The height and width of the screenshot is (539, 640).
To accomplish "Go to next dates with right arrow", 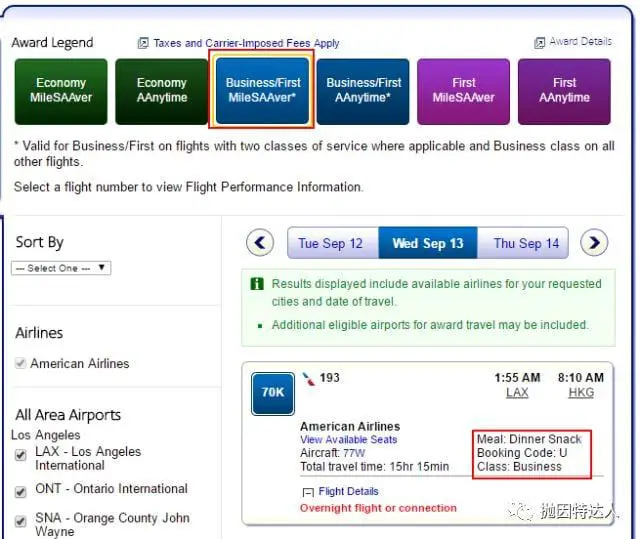I will (594, 243).
